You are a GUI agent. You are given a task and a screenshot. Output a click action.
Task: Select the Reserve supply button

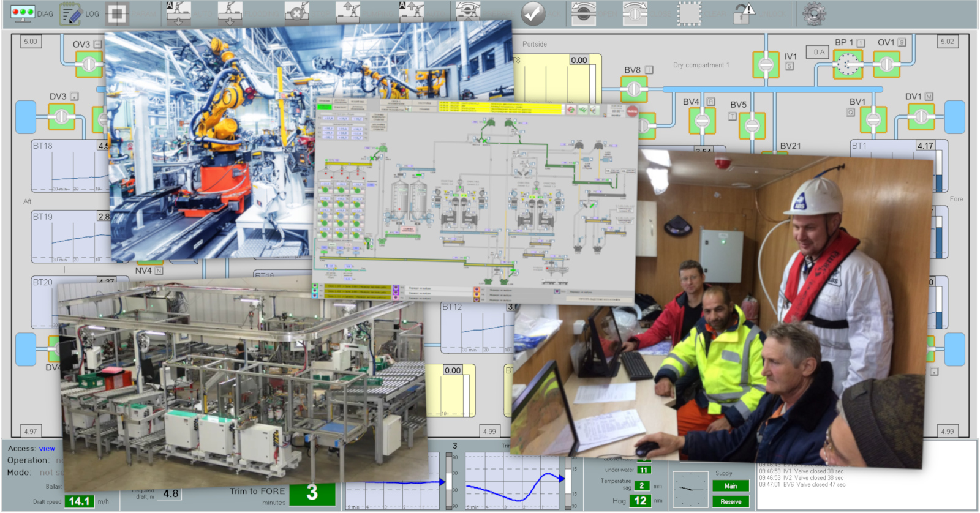tap(731, 501)
